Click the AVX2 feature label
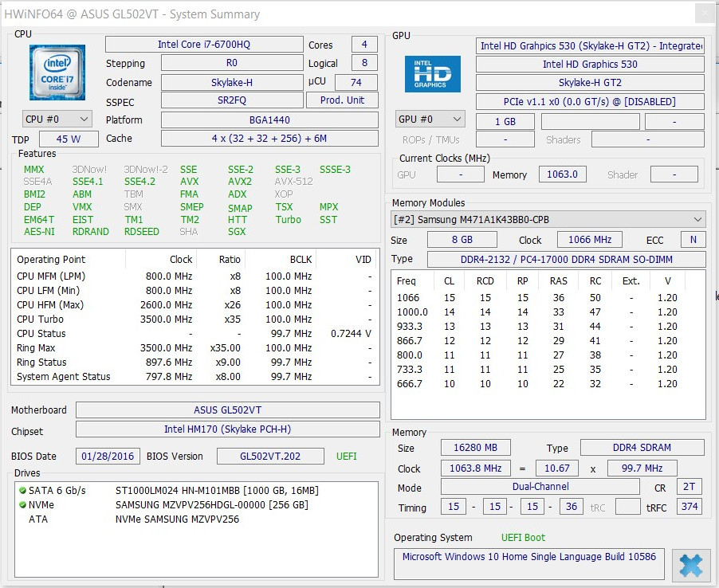This screenshot has width=719, height=588. 240,182
